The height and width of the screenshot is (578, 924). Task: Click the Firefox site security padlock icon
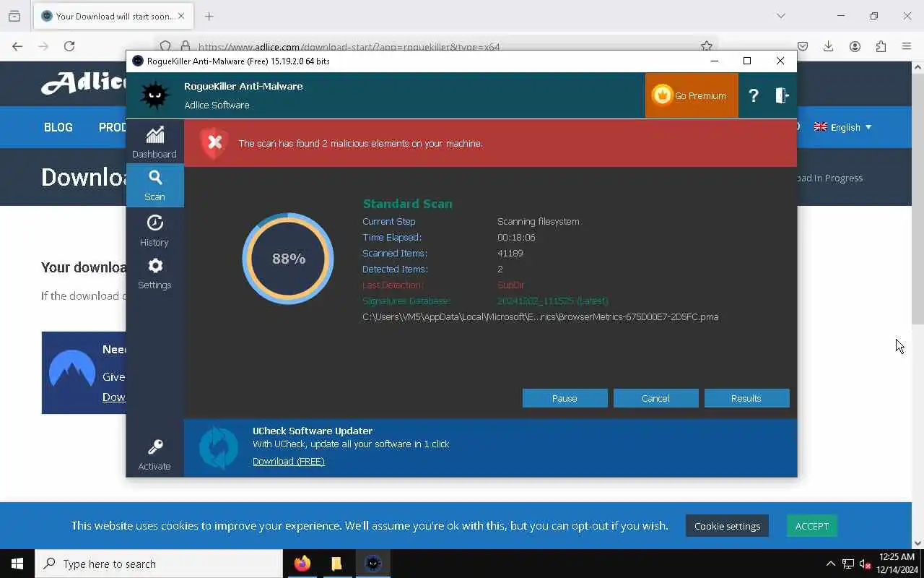tap(186, 46)
